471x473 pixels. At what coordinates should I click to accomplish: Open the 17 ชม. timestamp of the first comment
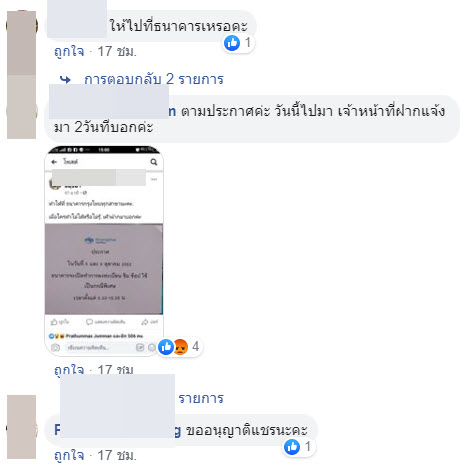[x=117, y=52]
